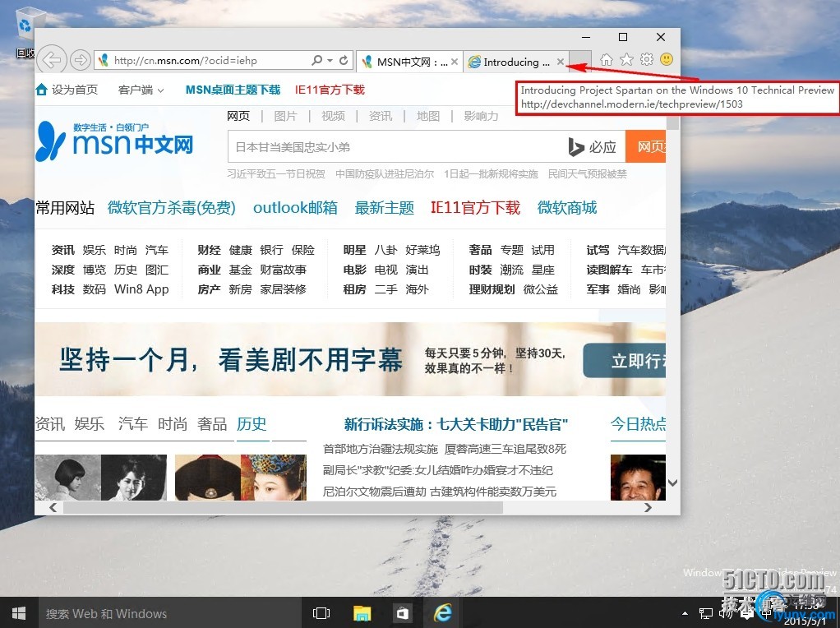Click the 搜索 Web 和 Windows taskbar search box
The height and width of the screenshot is (628, 840).
click(168, 613)
